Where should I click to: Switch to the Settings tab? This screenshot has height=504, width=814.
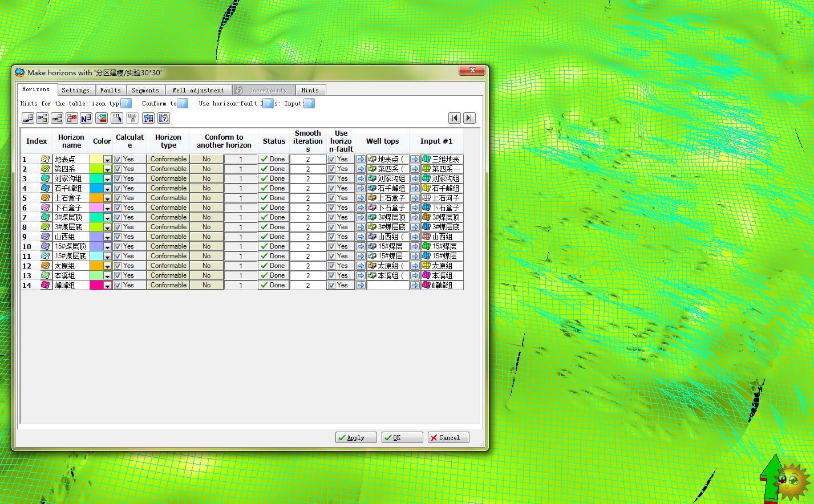click(x=75, y=90)
